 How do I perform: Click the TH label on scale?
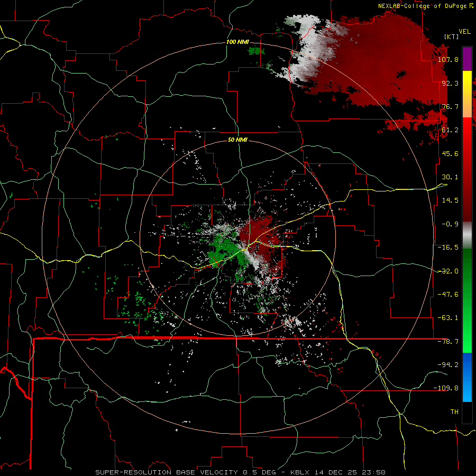pyautogui.click(x=454, y=412)
